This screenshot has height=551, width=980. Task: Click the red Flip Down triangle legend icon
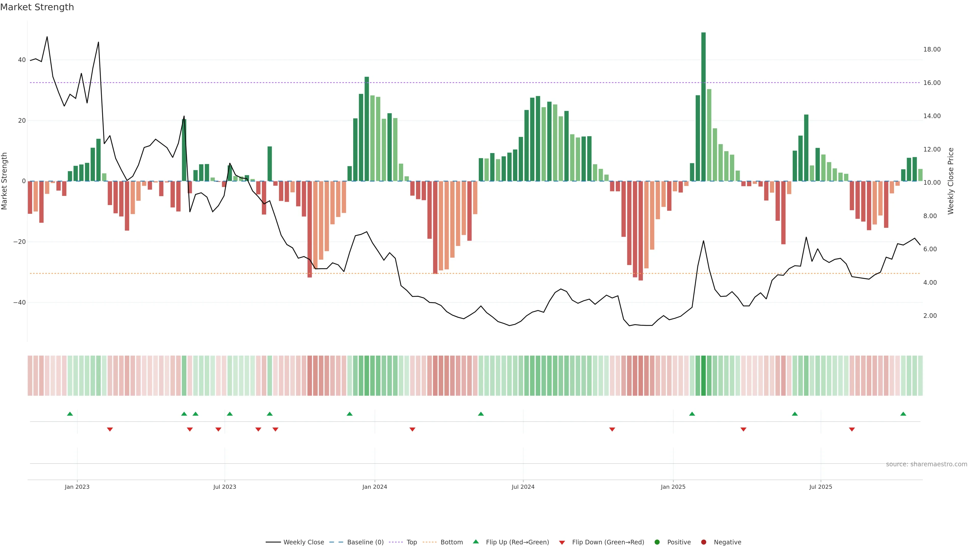pos(562,543)
